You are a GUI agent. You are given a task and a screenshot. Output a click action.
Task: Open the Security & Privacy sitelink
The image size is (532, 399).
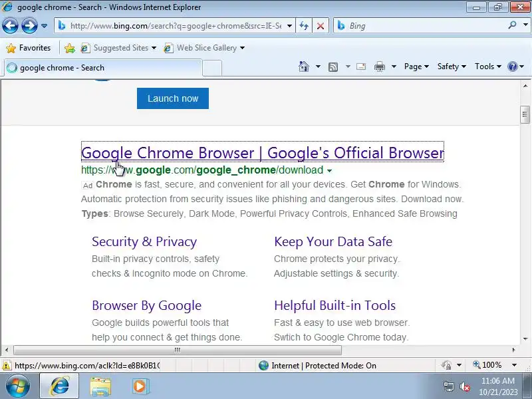pos(144,241)
